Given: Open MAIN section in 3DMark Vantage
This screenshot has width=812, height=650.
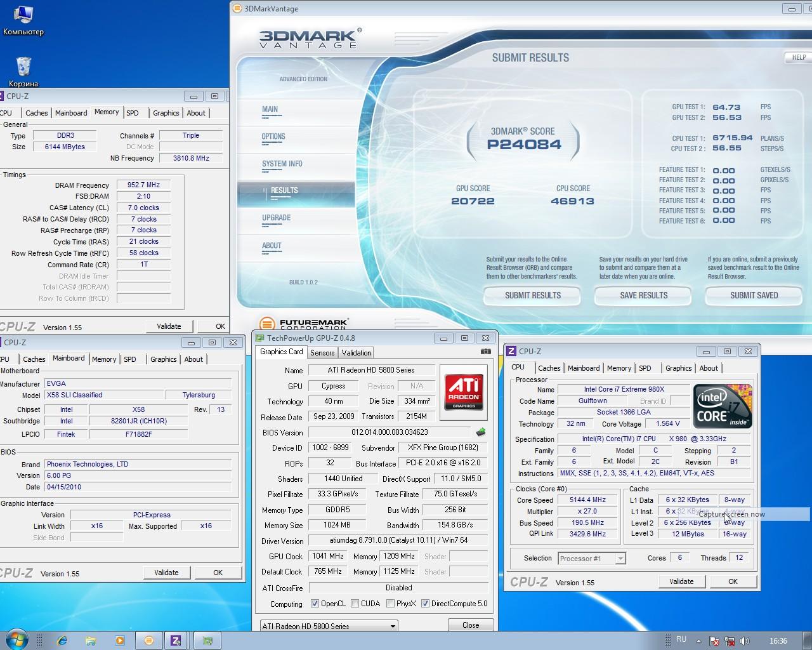Looking at the screenshot, I should click(270, 110).
